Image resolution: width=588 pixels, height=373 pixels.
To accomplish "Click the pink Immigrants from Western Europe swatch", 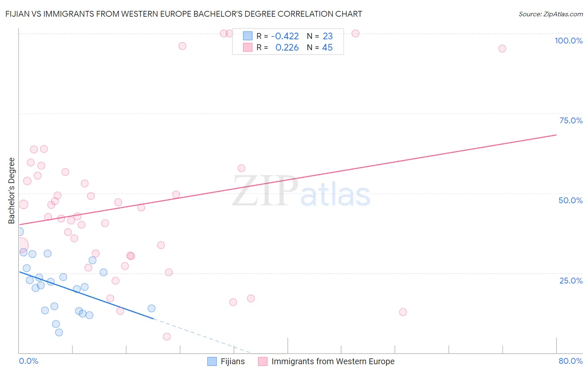I will pyautogui.click(x=263, y=361).
